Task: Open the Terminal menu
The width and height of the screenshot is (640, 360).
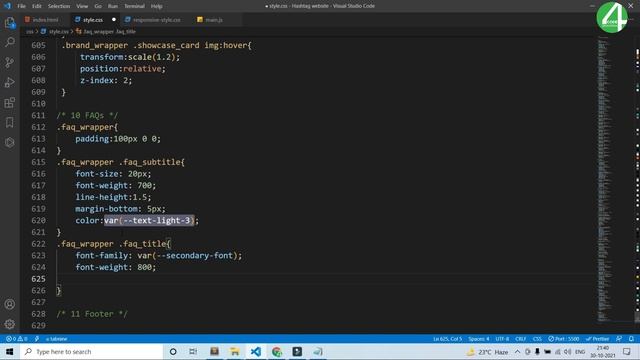Action: pos(134,6)
